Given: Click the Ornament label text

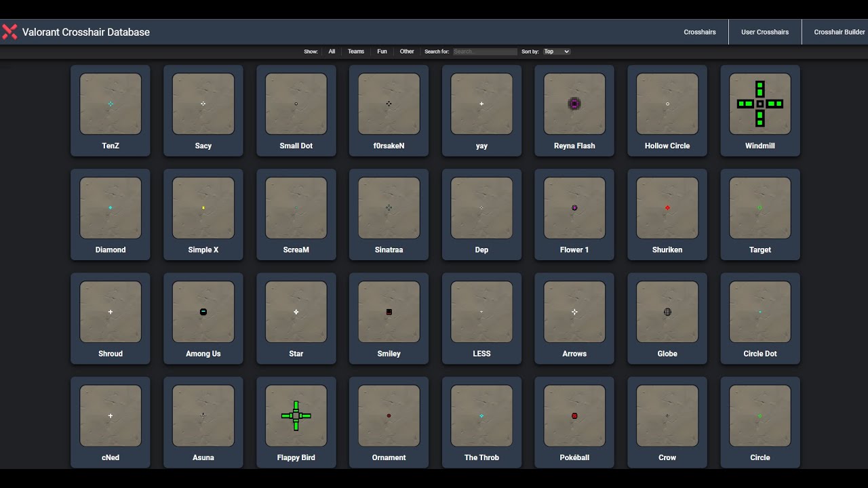Looking at the screenshot, I should pos(389,457).
